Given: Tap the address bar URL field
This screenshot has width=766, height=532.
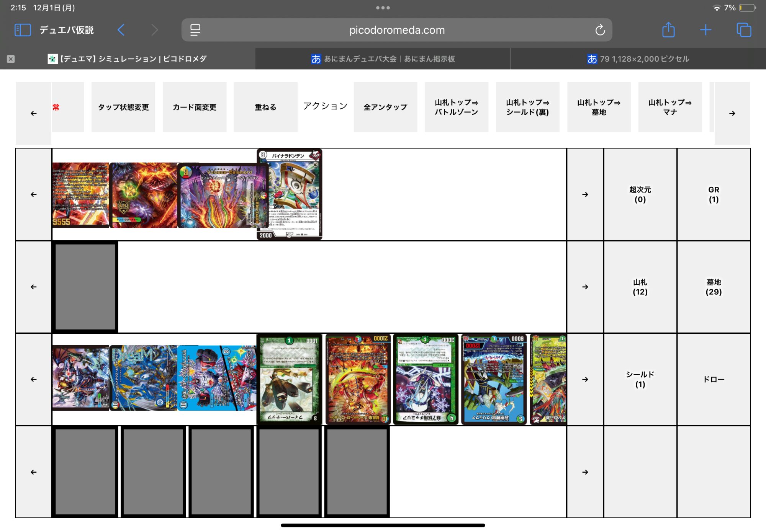Looking at the screenshot, I should [397, 30].
